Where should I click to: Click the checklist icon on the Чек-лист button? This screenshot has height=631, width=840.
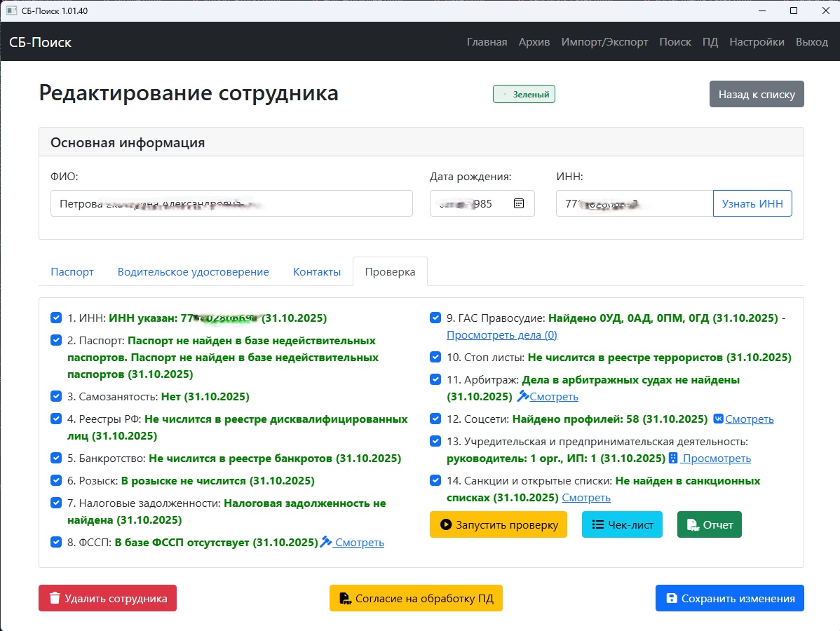tap(597, 524)
